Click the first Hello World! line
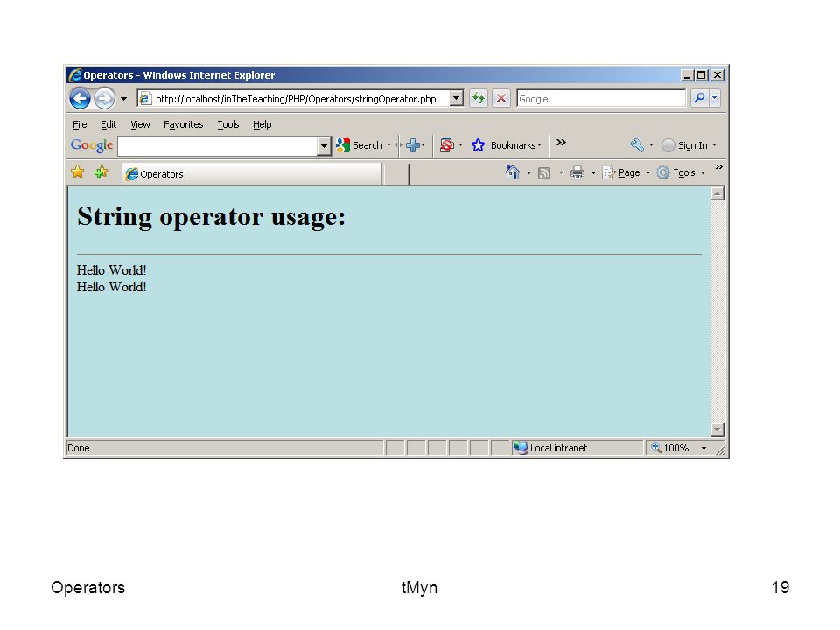Image resolution: width=840 pixels, height=630 pixels. (x=111, y=270)
